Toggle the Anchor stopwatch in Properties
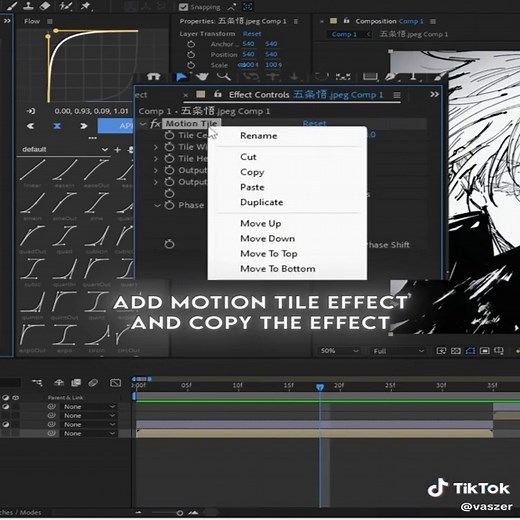 tap(191, 44)
